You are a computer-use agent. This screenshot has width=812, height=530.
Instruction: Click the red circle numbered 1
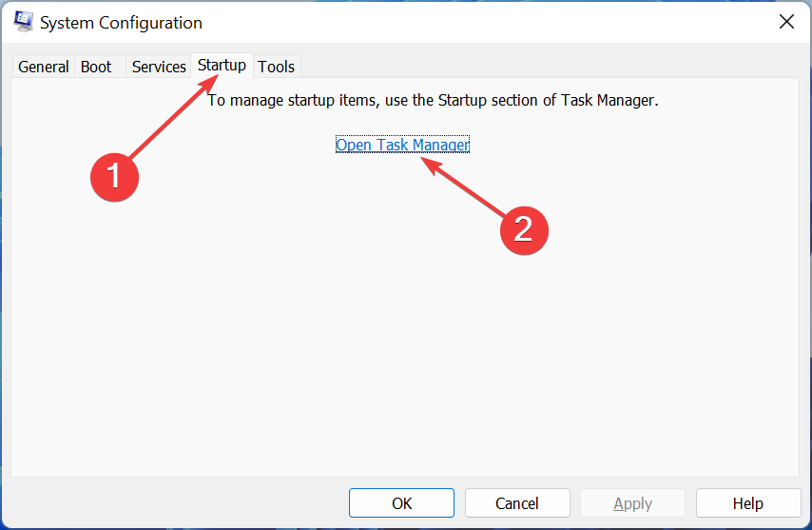click(115, 176)
